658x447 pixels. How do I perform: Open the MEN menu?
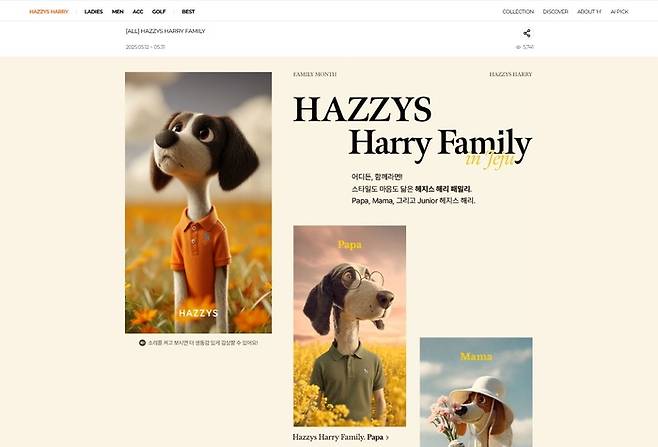(118, 12)
